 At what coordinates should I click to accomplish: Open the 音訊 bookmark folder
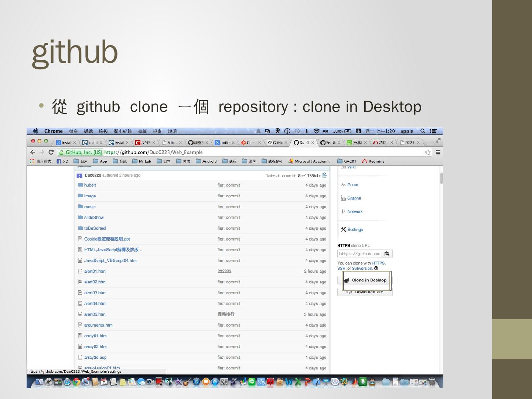[120, 161]
